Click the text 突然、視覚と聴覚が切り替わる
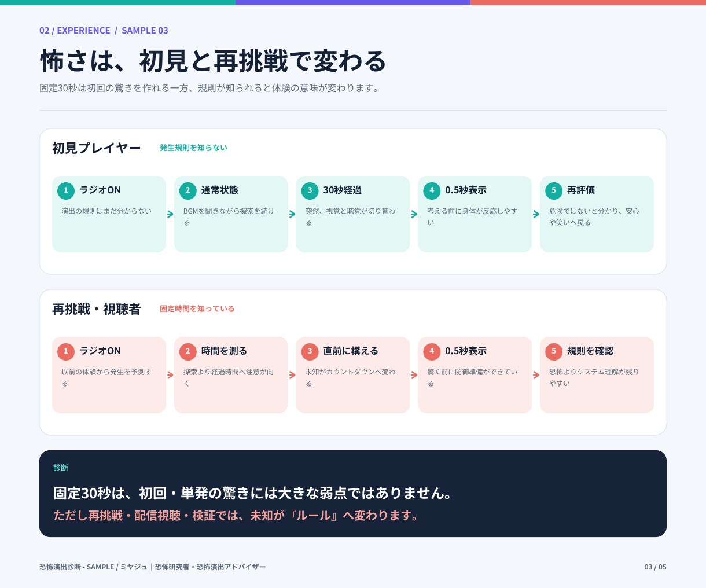 point(351,217)
